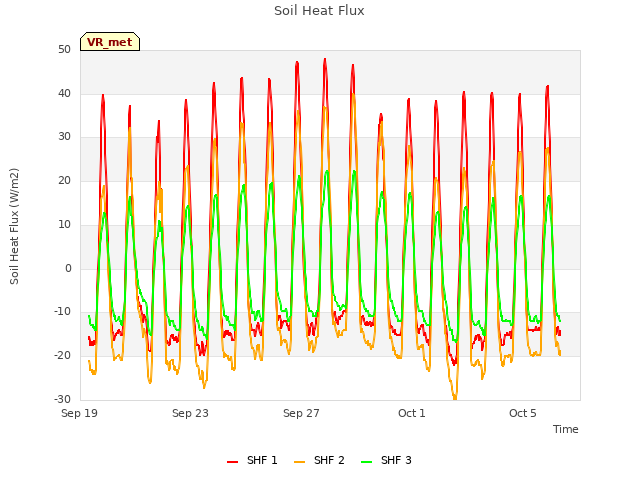Click the lowest orange SHF 2 trough near Oct 2

pyautogui.click(x=455, y=398)
